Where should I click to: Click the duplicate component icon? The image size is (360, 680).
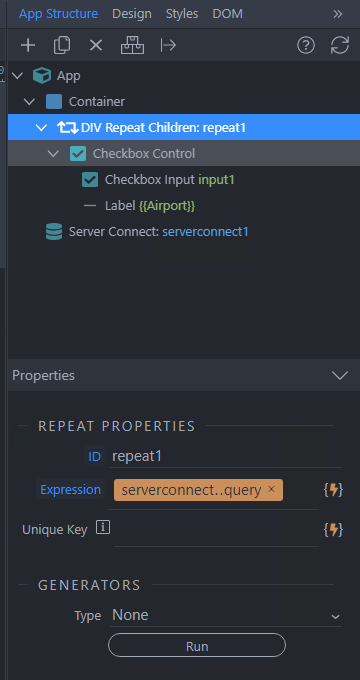pyautogui.click(x=62, y=45)
